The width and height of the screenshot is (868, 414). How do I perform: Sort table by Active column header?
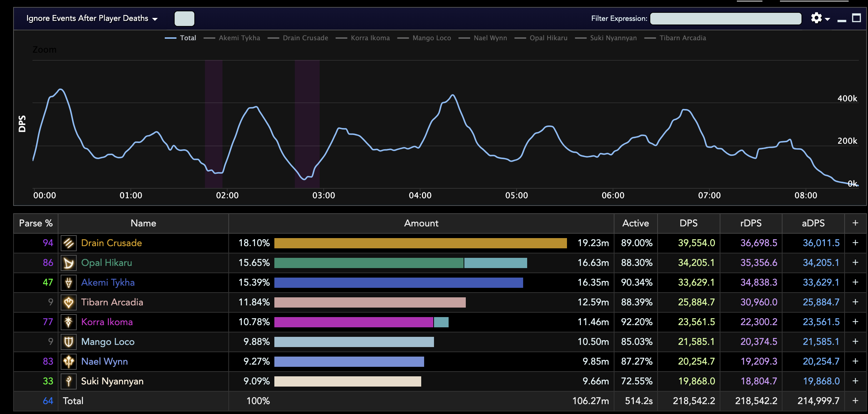[635, 223]
